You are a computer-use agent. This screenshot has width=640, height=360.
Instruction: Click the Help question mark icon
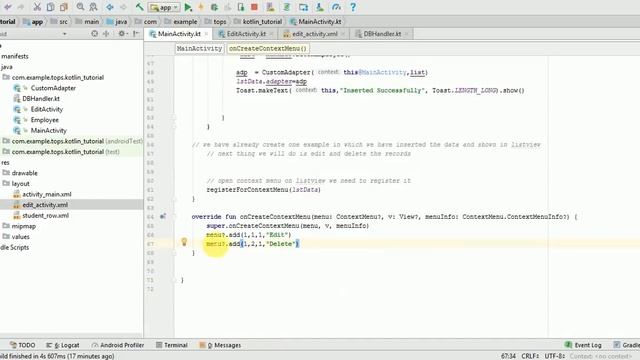(x=353, y=7)
